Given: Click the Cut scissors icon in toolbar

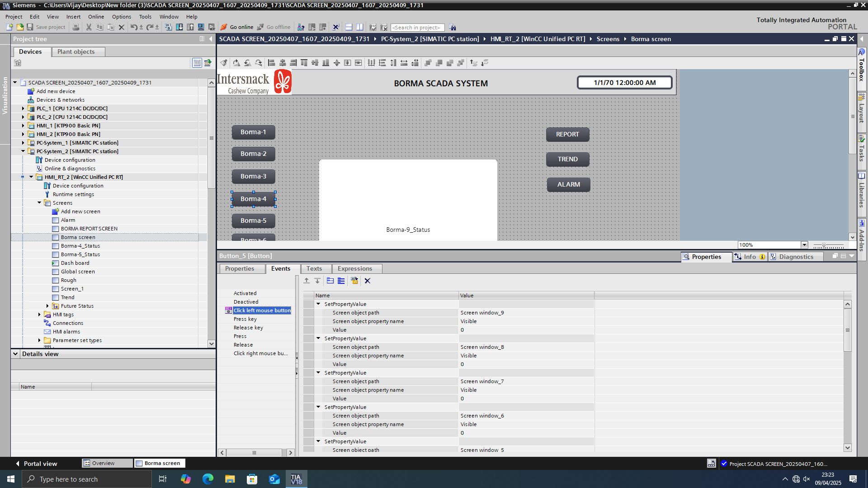Looking at the screenshot, I should point(89,27).
